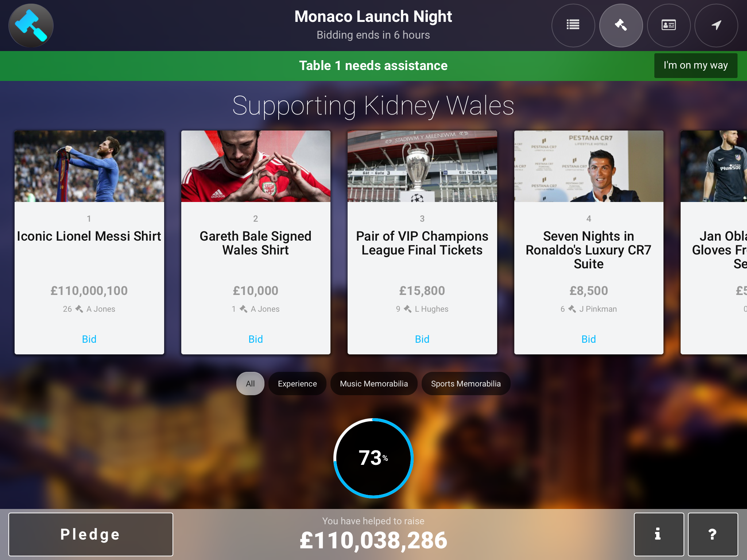Filter by Sports Memorabilia
747x560 pixels.
pyautogui.click(x=466, y=384)
